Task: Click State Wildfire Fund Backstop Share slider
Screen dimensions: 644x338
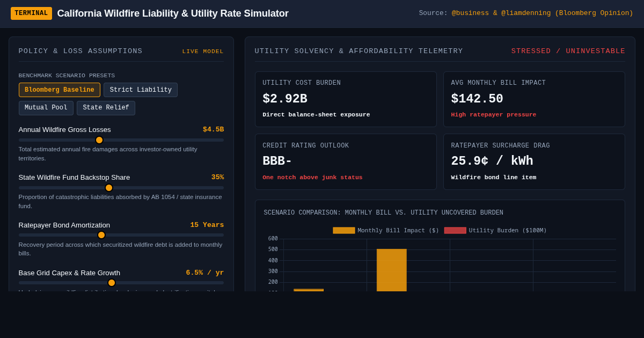Action: [x=121, y=188]
